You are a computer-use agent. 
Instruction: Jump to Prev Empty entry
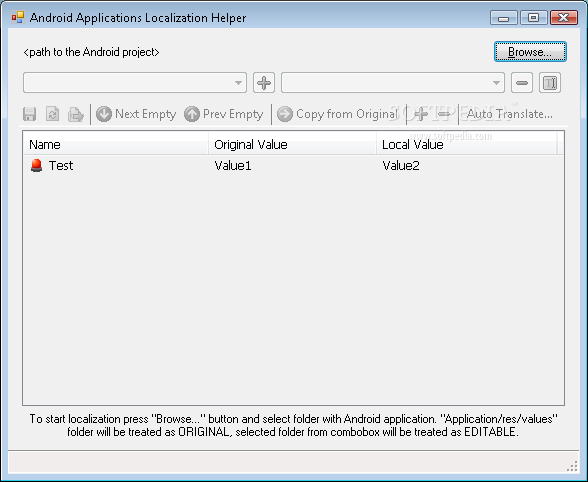[224, 114]
